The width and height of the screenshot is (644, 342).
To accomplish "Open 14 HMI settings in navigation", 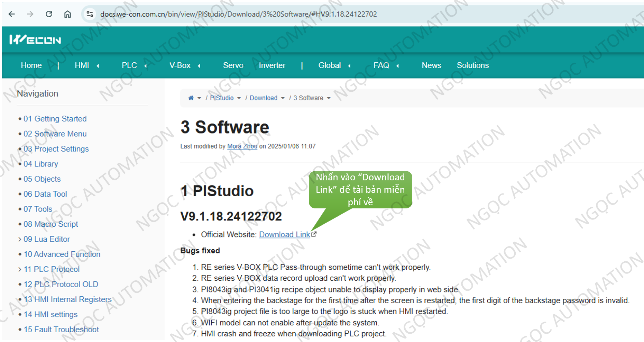I will [50, 314].
